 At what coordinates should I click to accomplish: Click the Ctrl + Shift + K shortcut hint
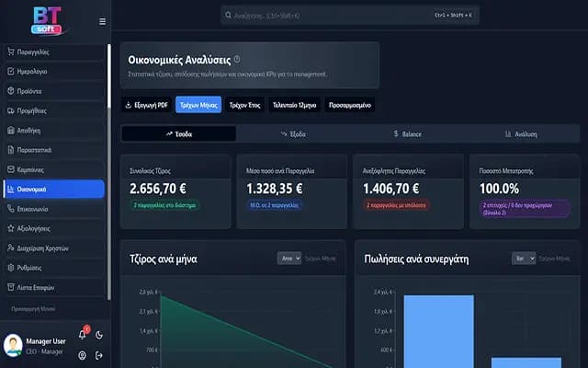coord(453,15)
